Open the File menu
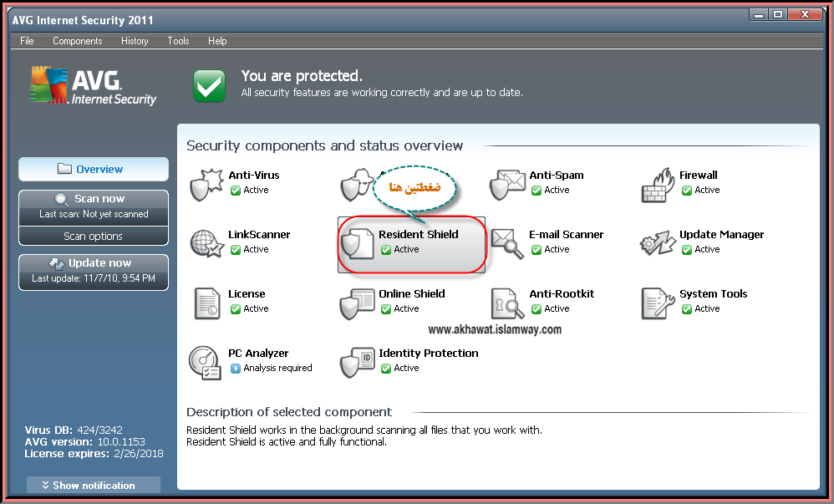This screenshot has height=504, width=834. click(x=27, y=41)
